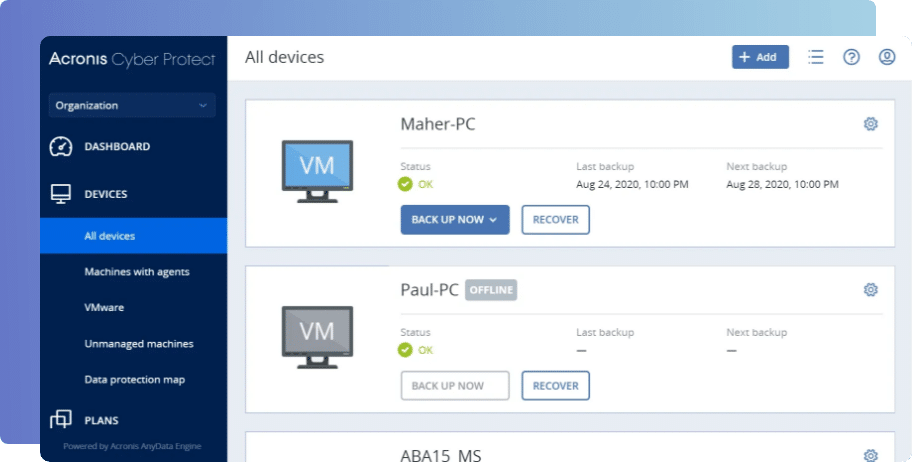Open the help question mark icon
The width and height of the screenshot is (912, 462).
[851, 57]
